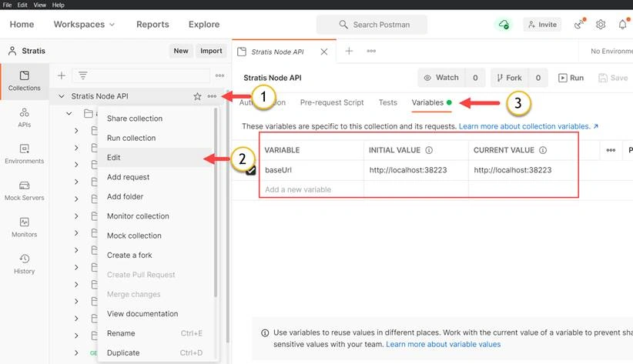Click the Stratis user profile icon
Screen dimensions: 633x364
coord(12,51)
